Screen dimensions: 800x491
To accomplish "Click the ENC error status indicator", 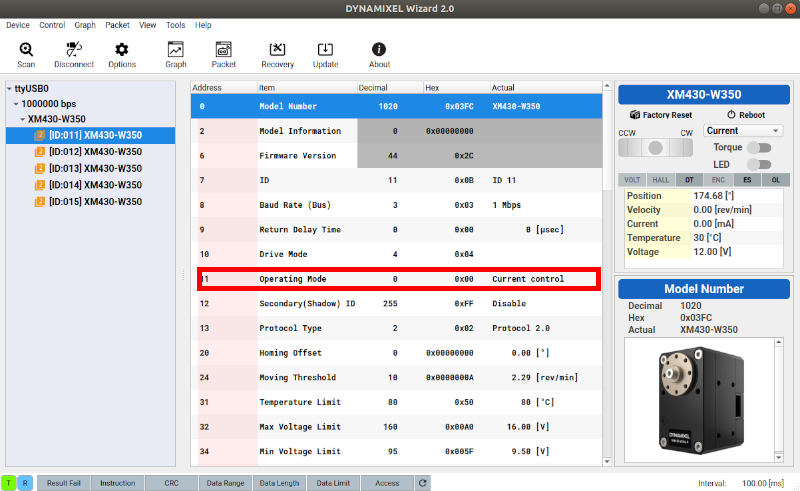I will click(x=718, y=180).
